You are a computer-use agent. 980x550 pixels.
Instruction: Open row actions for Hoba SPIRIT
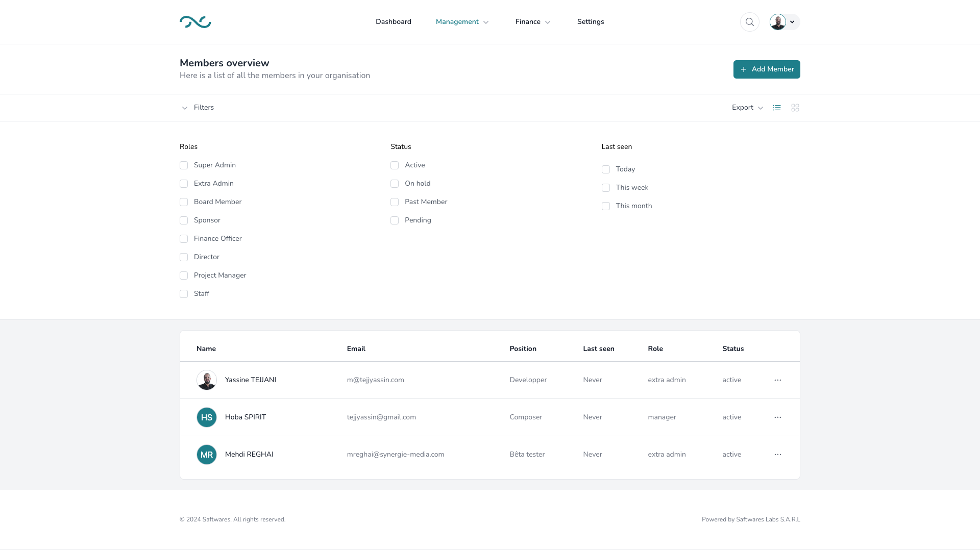(x=777, y=417)
